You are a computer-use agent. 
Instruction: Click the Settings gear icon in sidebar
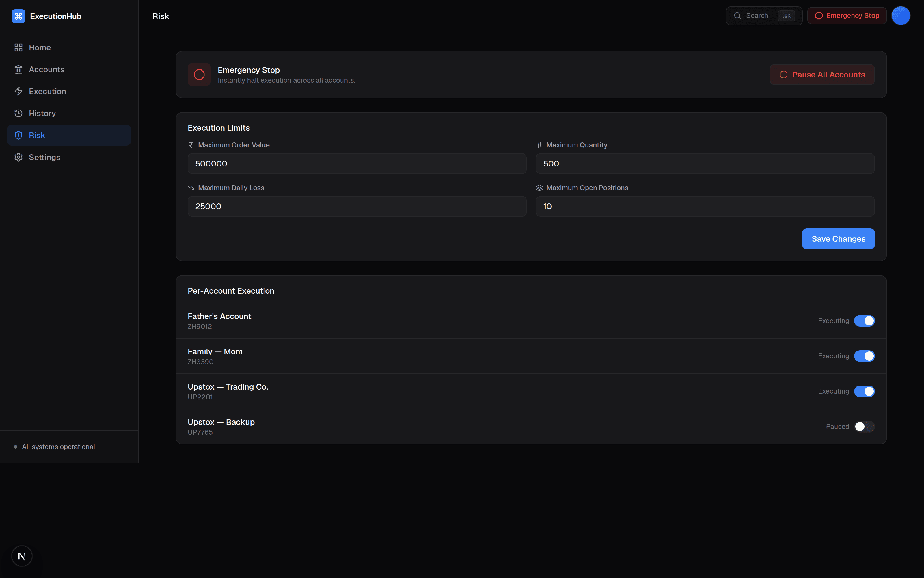18,157
